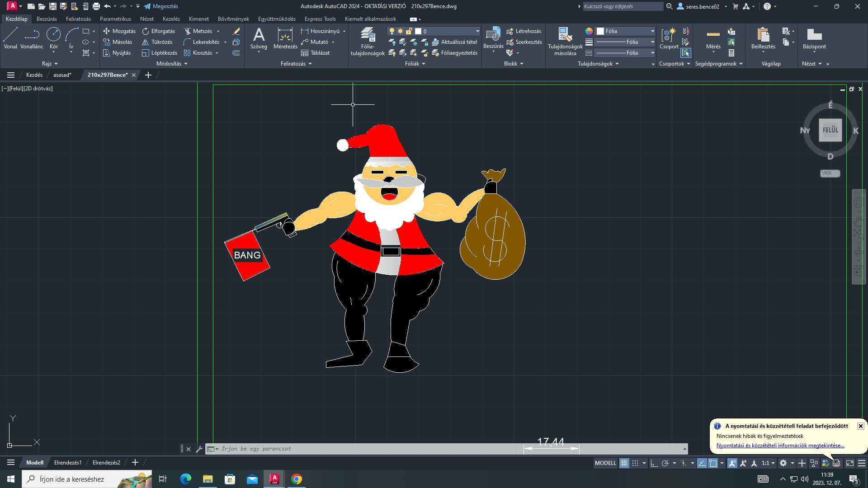This screenshot has width=868, height=488.
Task: Click the VKR coordinate system button
Action: point(830,174)
